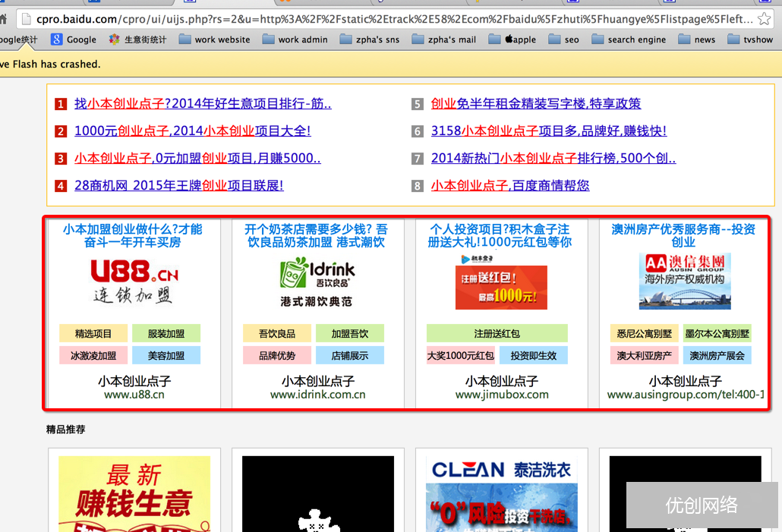Click the page icon in the address bar

click(27, 20)
